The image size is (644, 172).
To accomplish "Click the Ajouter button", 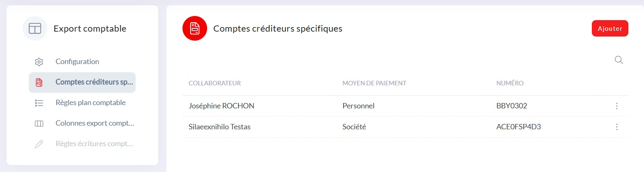I will coord(610,28).
